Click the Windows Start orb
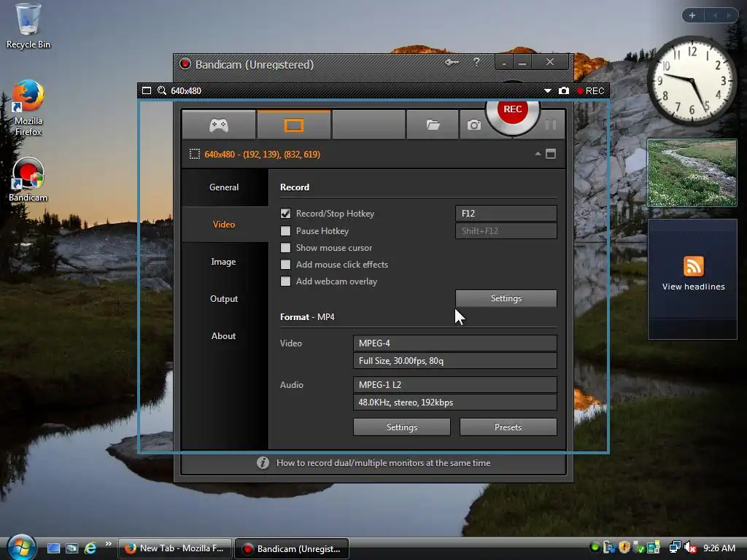Viewport: 747px width, 560px height. (22, 548)
